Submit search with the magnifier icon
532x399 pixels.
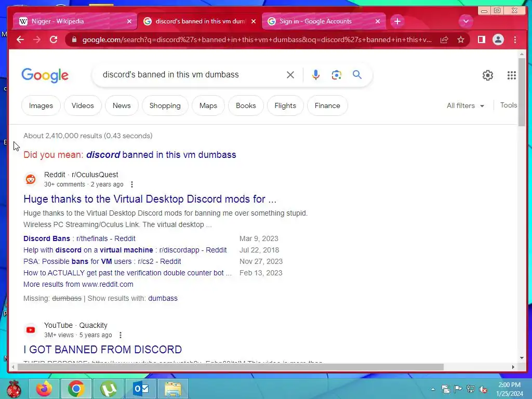tap(357, 75)
